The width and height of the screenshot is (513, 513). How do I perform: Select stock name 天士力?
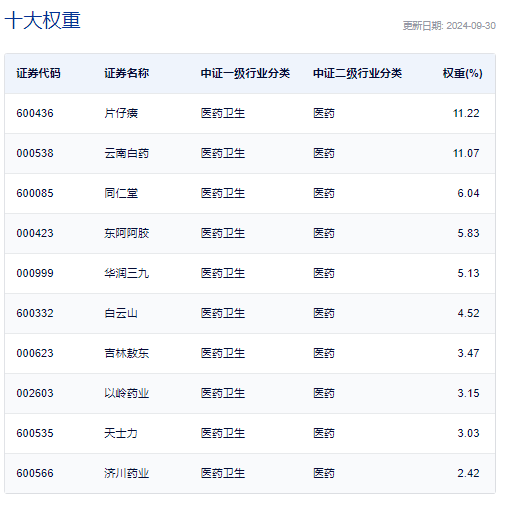tap(121, 433)
